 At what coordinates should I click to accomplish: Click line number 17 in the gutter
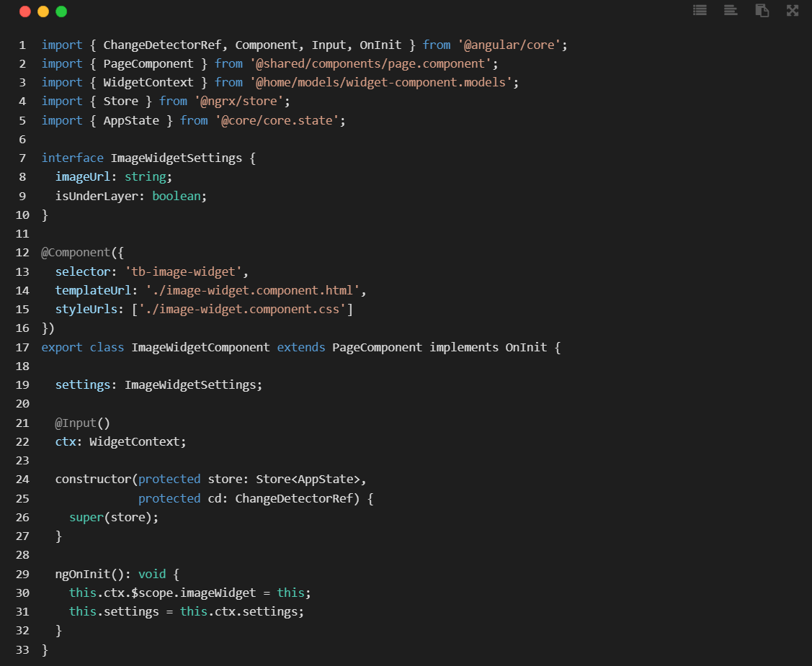[x=22, y=347]
